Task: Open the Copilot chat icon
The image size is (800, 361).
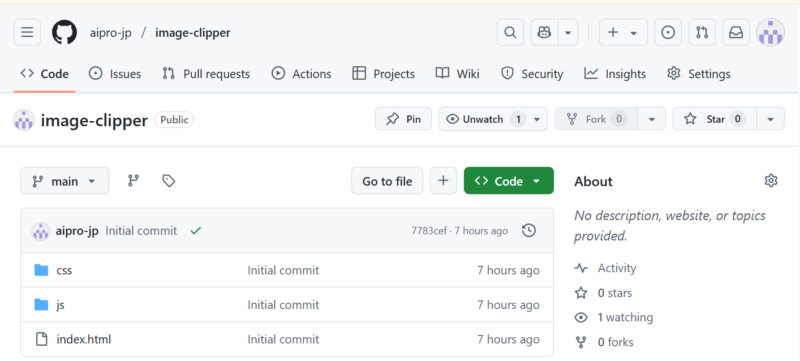Action: (544, 33)
